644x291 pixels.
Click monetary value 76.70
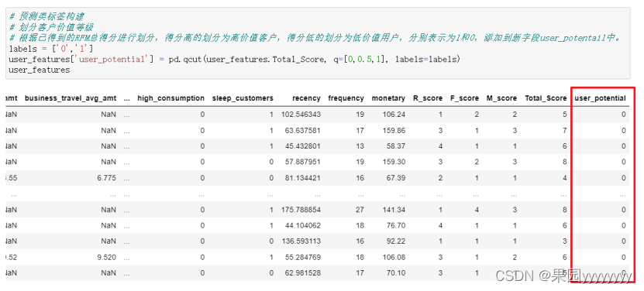coord(395,226)
